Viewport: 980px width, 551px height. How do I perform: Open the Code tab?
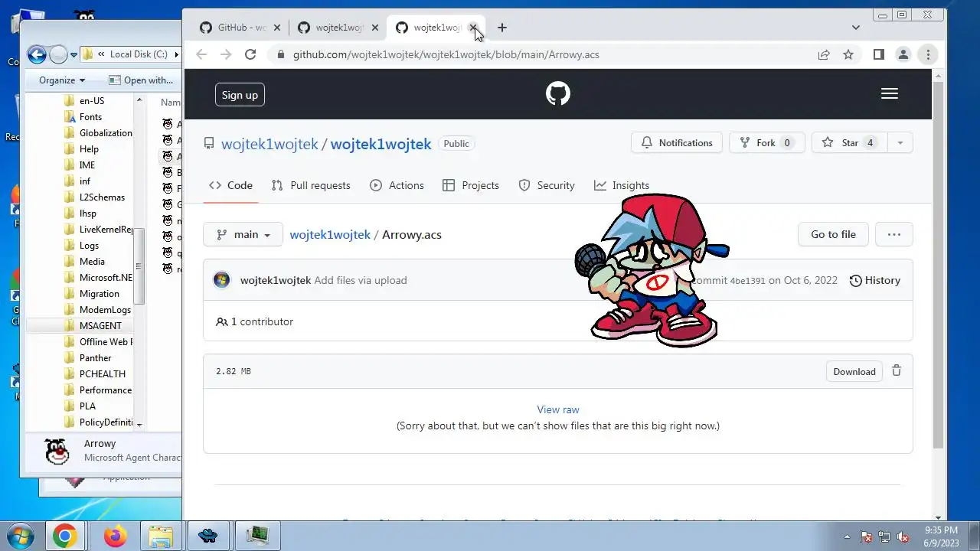click(230, 185)
